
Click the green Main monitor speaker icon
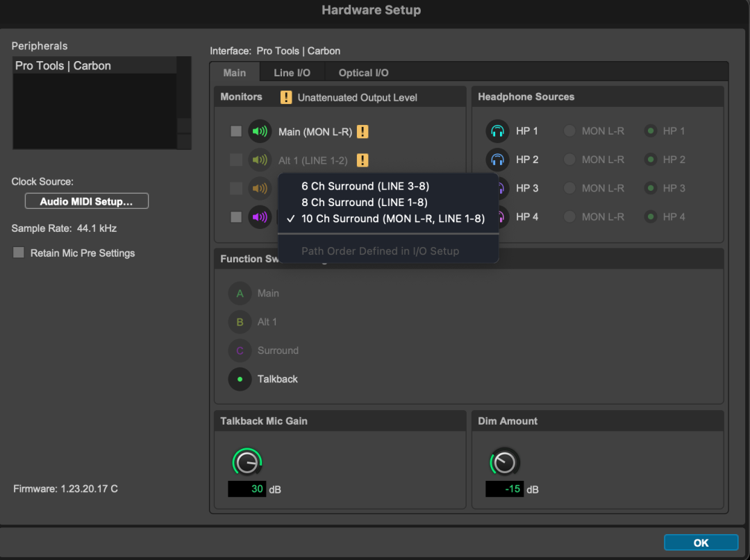point(260,131)
